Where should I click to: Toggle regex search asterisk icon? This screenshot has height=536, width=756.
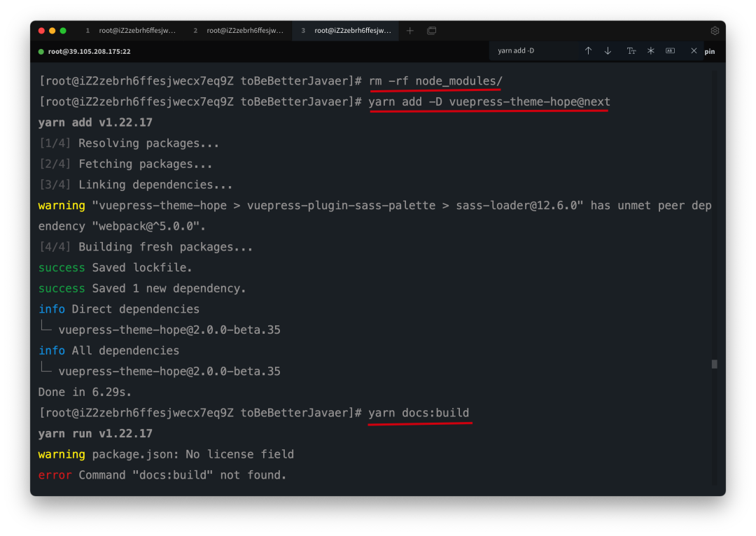pos(651,50)
